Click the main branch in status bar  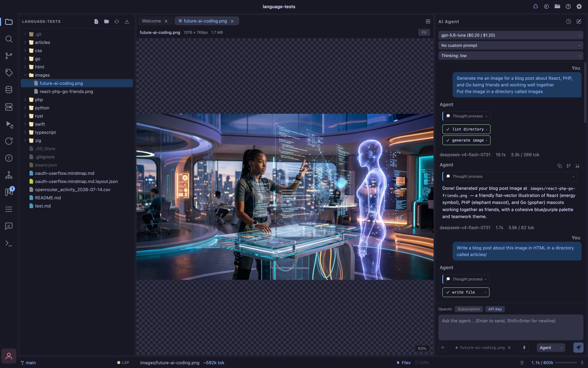[28, 363]
